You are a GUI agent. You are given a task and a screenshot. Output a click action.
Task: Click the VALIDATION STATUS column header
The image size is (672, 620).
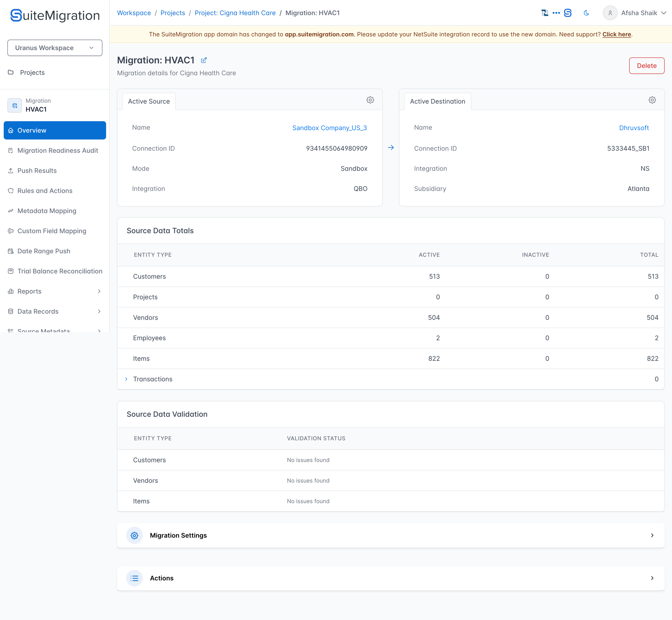tap(316, 438)
